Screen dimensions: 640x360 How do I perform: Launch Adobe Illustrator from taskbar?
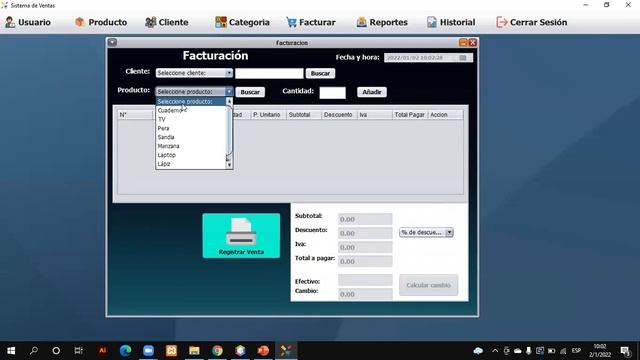pos(102,351)
